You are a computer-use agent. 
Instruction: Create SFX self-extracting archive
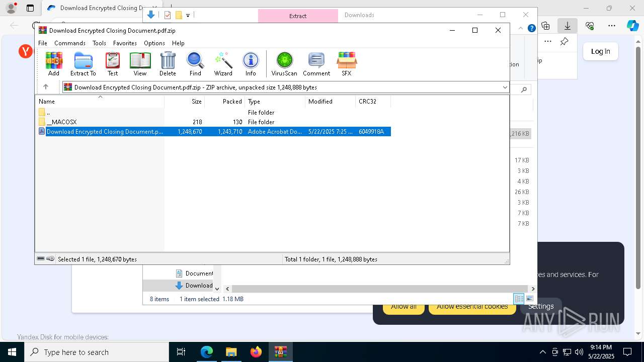pos(347,64)
